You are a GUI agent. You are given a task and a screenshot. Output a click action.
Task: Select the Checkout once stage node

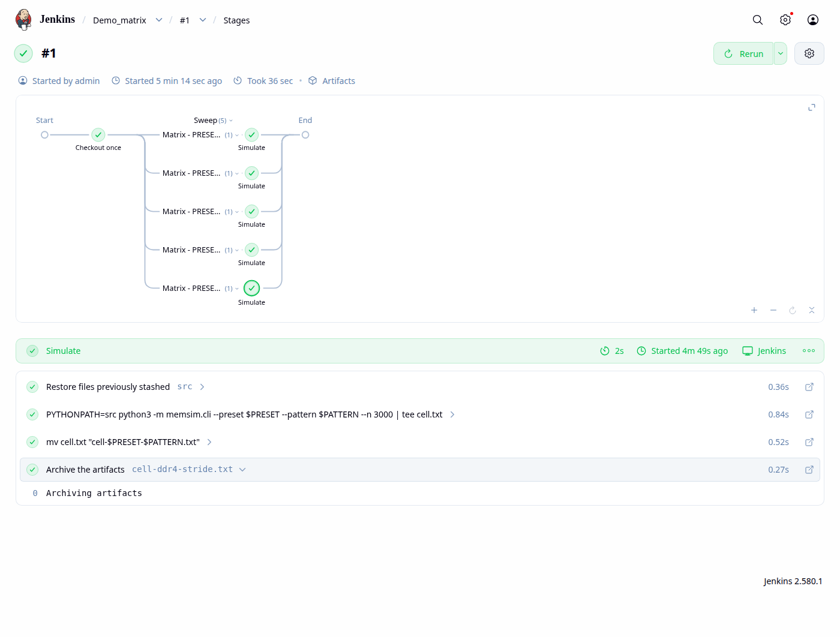pyautogui.click(x=98, y=135)
